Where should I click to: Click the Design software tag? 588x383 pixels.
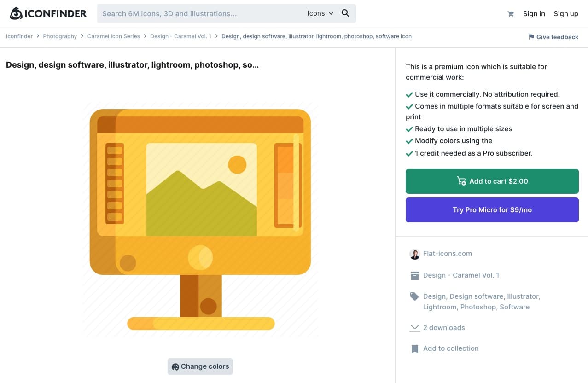coord(476,296)
